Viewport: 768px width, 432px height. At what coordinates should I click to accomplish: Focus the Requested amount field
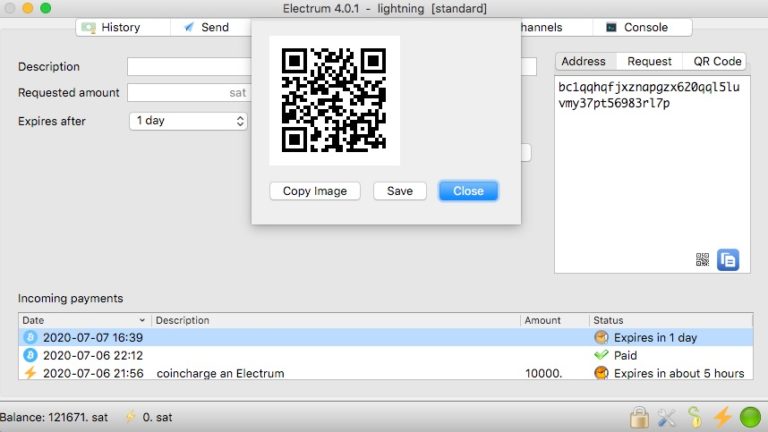(190, 93)
